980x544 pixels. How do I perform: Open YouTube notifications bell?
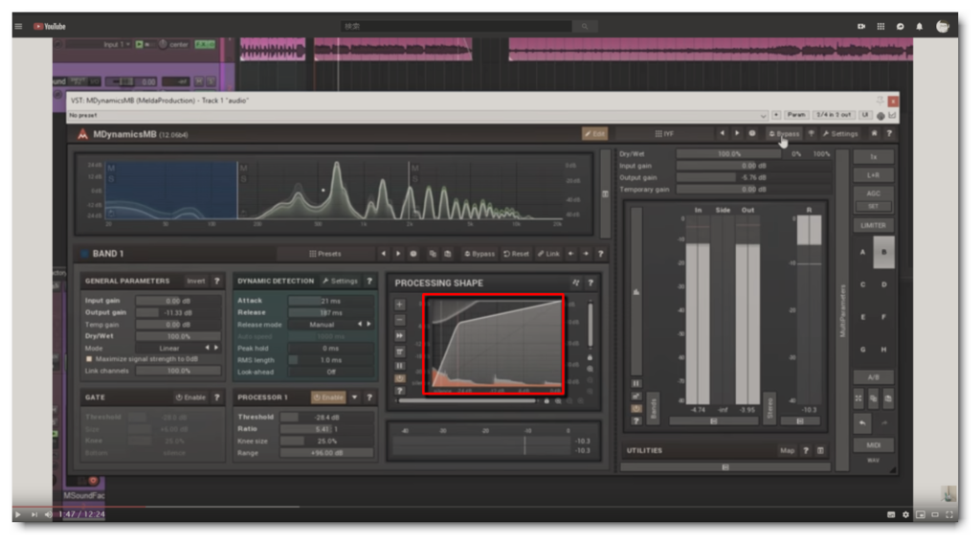920,26
